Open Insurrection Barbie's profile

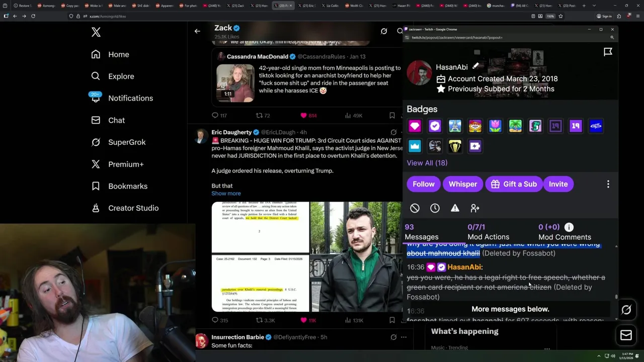238,337
